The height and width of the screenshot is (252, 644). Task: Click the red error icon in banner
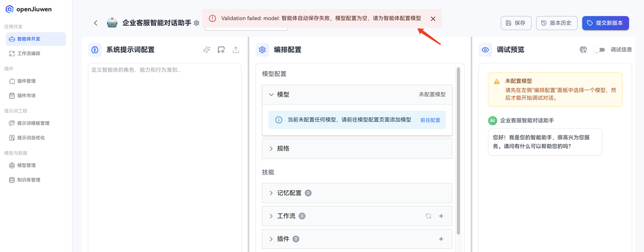(212, 18)
